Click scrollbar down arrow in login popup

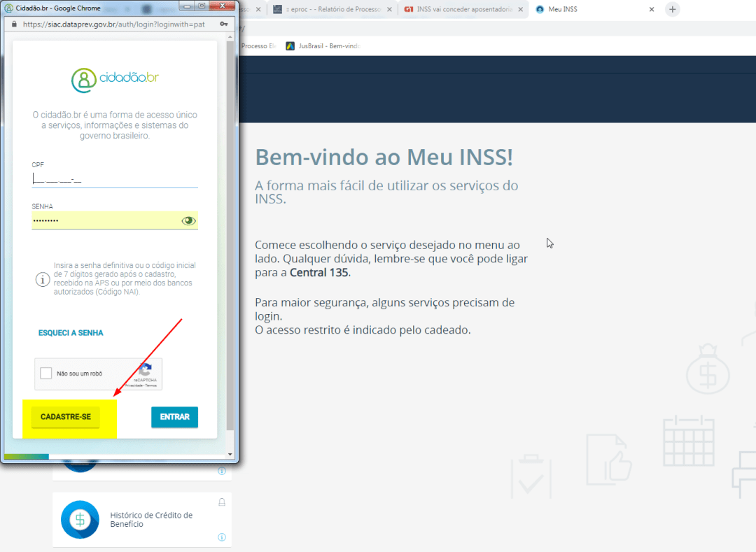[x=231, y=454]
